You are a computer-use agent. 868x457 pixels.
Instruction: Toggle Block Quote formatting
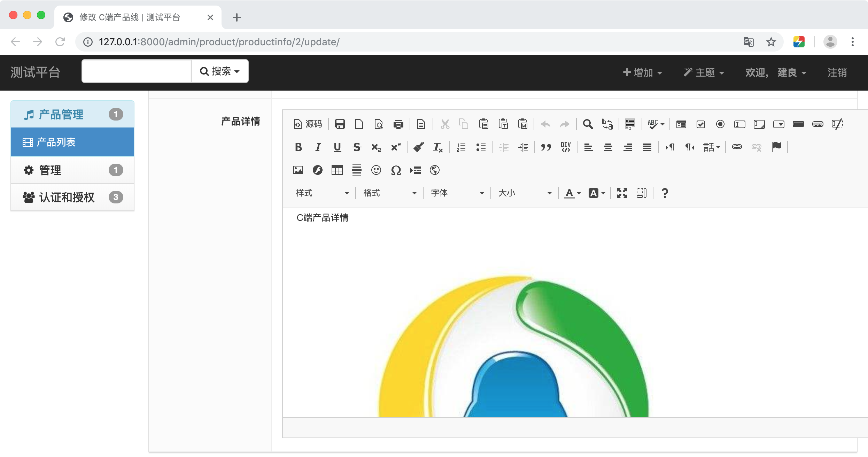[x=546, y=147]
